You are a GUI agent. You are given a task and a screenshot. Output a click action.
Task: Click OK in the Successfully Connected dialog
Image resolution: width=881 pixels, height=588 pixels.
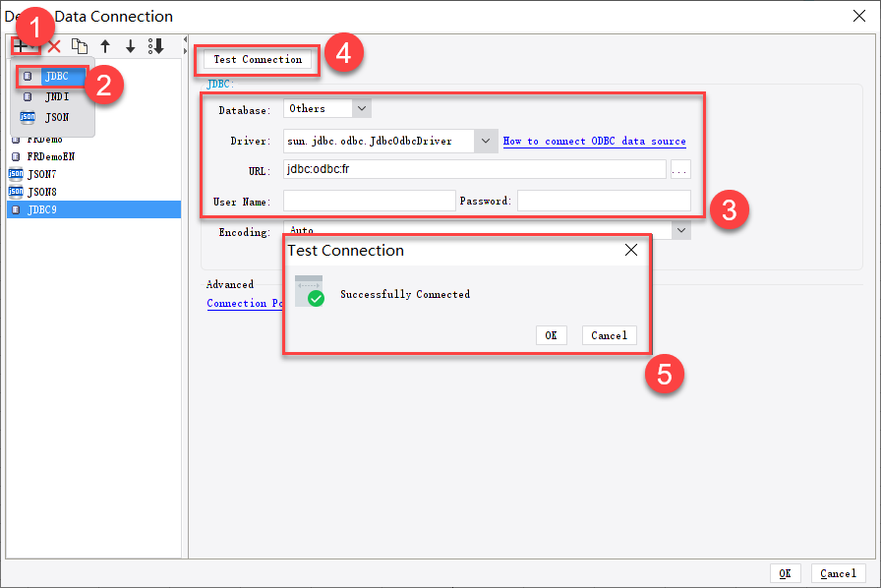551,335
